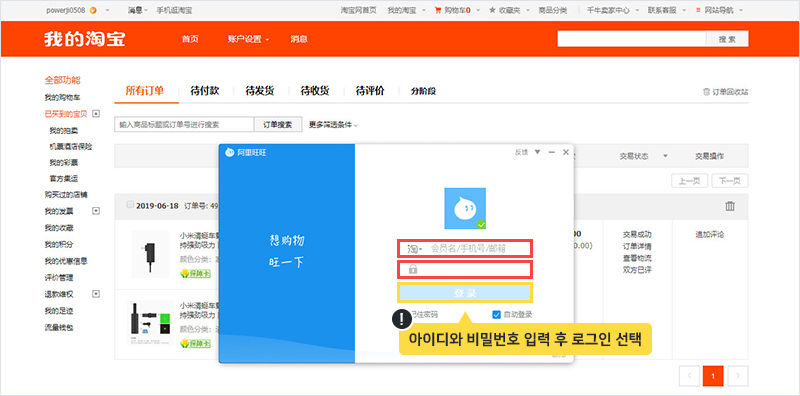The image size is (800, 396).
Task: Click the site navigation list icon
Action: click(698, 10)
